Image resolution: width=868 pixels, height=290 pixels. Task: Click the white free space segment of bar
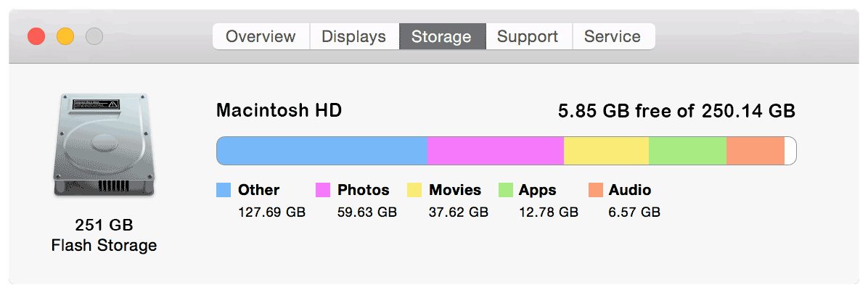790,151
